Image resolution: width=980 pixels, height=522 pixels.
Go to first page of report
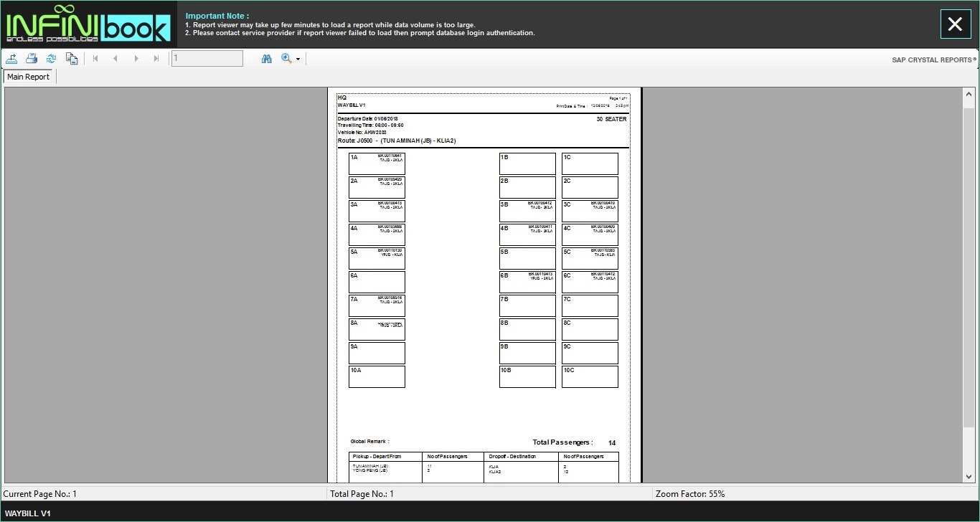(95, 59)
